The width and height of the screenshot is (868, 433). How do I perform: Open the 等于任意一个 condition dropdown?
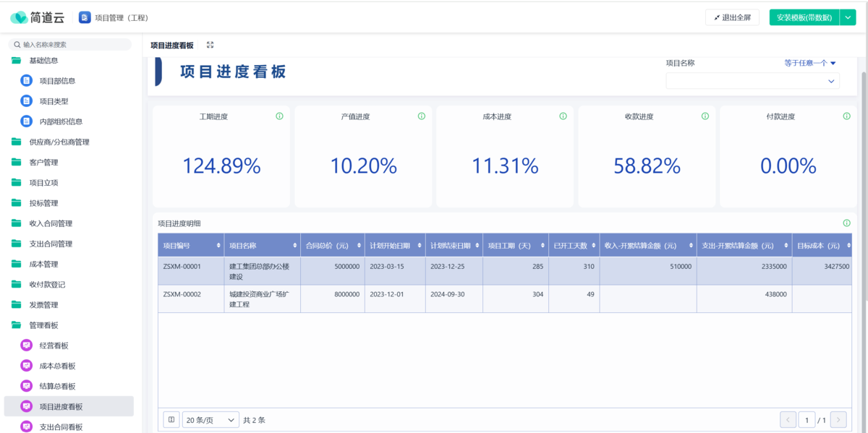pos(810,63)
